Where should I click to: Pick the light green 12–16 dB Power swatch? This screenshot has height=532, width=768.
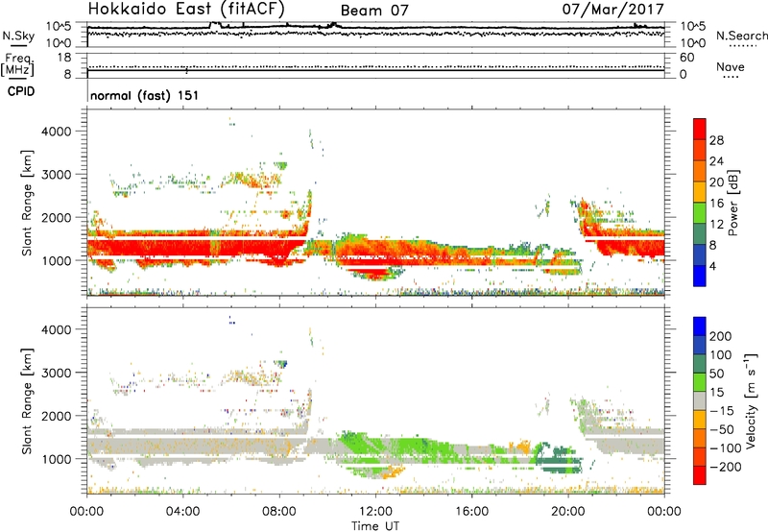click(x=700, y=213)
